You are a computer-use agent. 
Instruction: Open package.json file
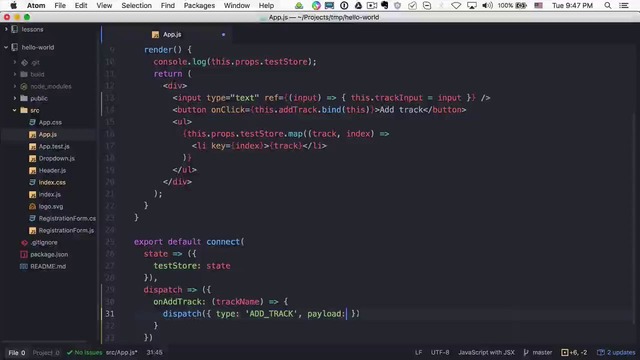pos(49,254)
